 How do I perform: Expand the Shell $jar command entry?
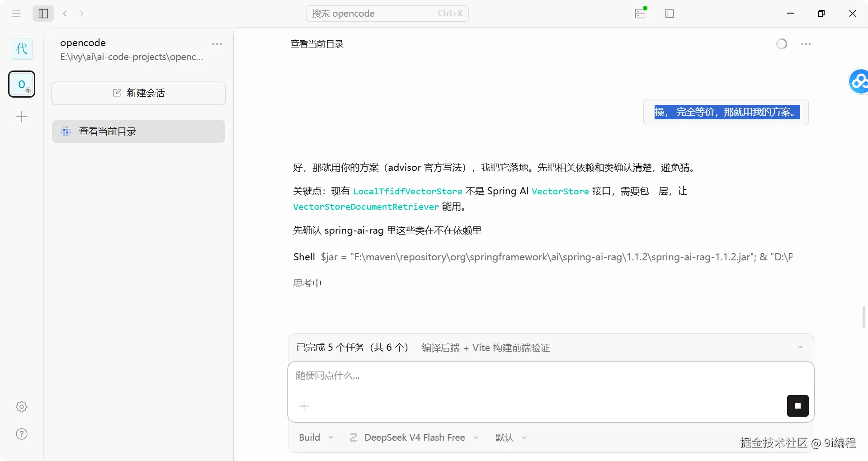(542, 257)
